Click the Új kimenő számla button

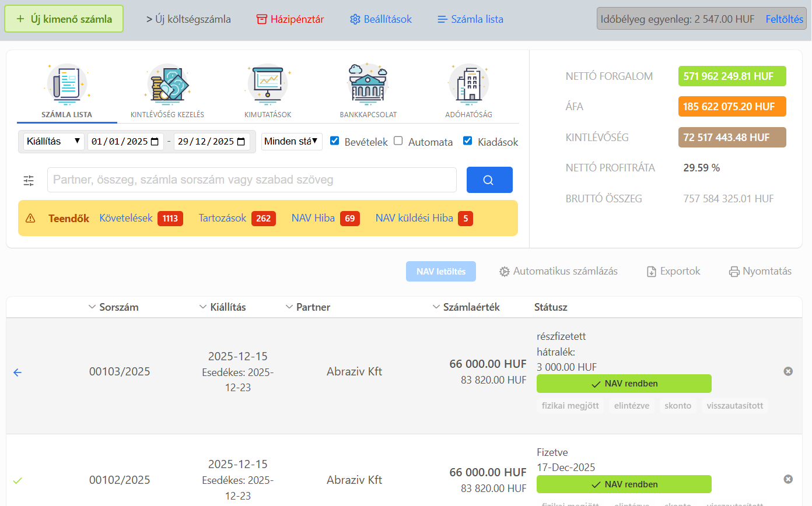(64, 19)
